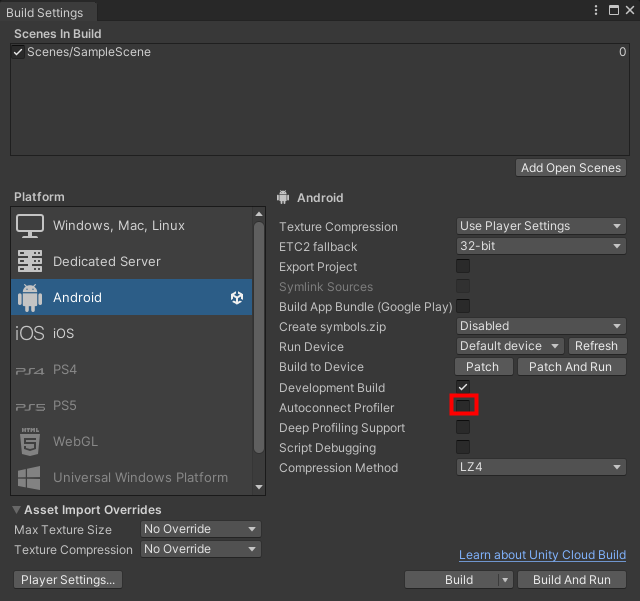Screen dimensions: 640x601
Task: Open Android Texture Compression dropdown (Use Player Settings)
Action: click(541, 226)
